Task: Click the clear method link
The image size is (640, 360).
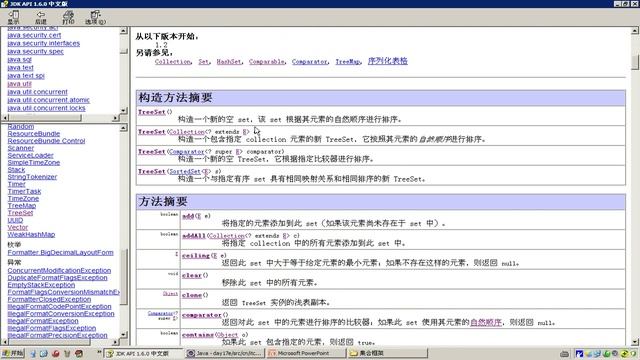Action: coord(192,276)
